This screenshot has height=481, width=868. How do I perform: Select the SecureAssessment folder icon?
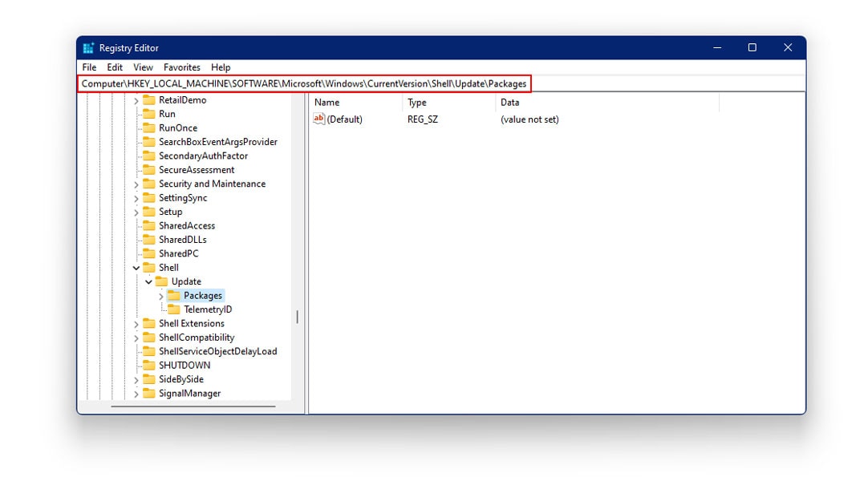pyautogui.click(x=149, y=170)
